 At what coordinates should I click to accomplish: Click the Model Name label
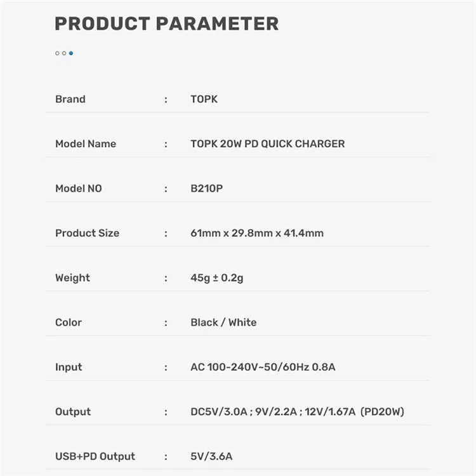point(86,144)
